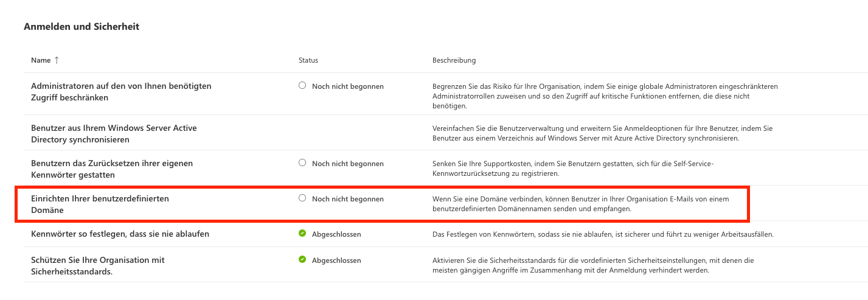
Task: Click the sort arrow beside Name header
Action: [57, 60]
